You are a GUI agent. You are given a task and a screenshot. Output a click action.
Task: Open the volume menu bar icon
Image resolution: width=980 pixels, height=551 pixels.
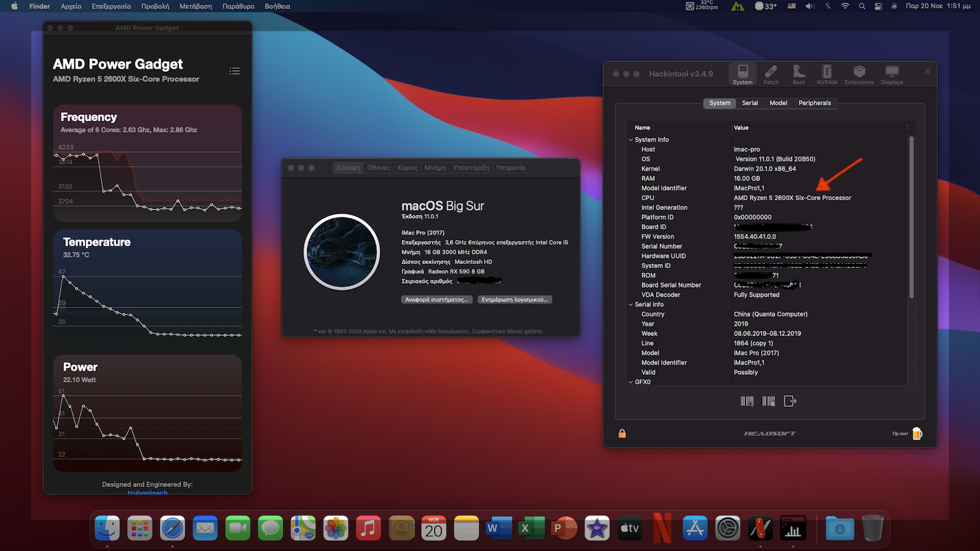(810, 6)
